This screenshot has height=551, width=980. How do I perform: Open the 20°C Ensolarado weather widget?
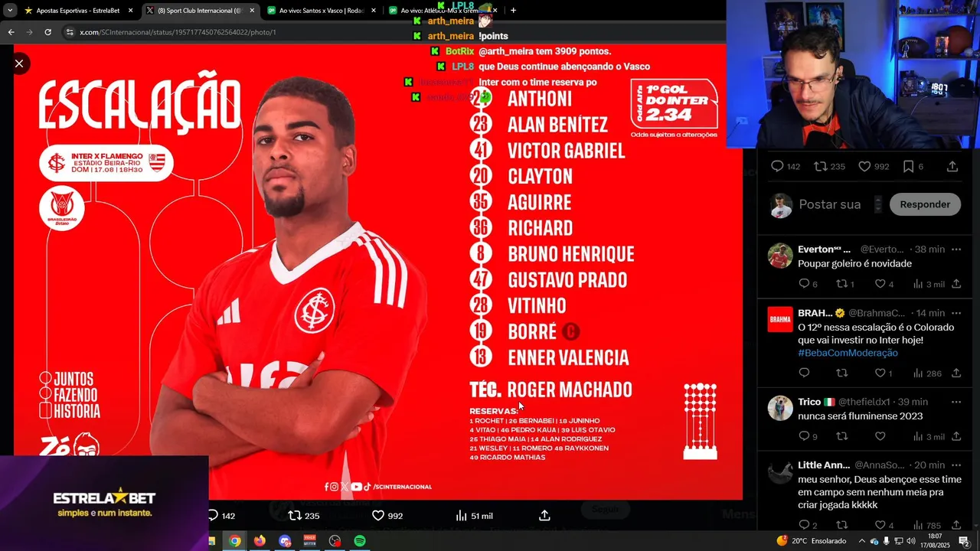pyautogui.click(x=810, y=541)
